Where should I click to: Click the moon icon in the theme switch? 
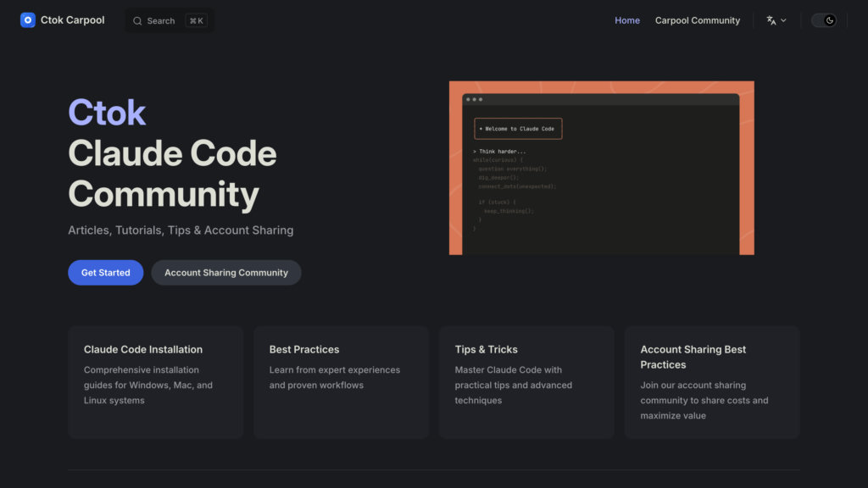click(830, 20)
